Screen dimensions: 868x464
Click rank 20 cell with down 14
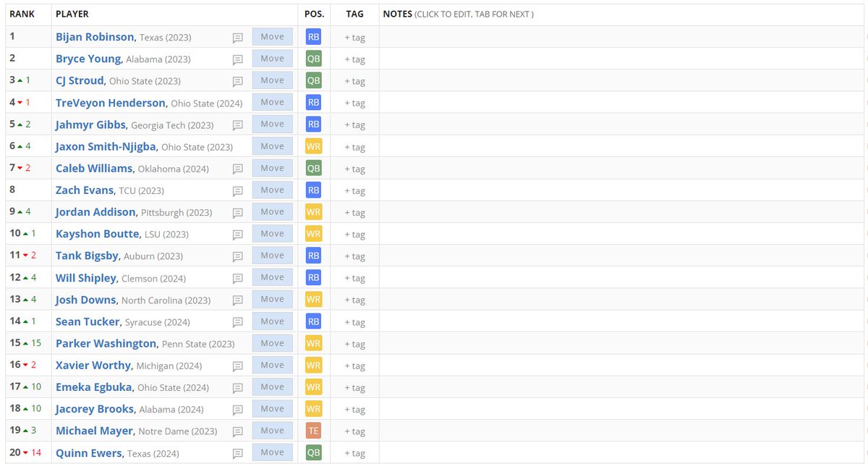28,452
